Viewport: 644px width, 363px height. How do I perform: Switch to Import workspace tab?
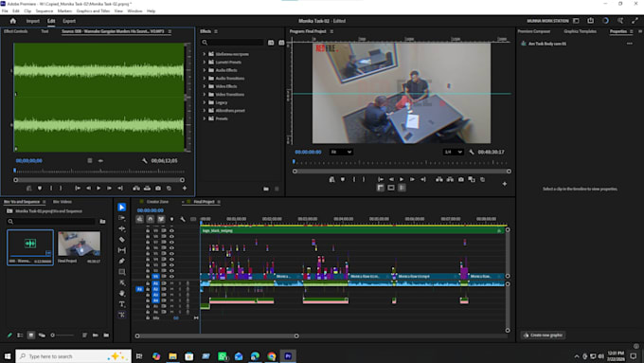[x=33, y=21]
